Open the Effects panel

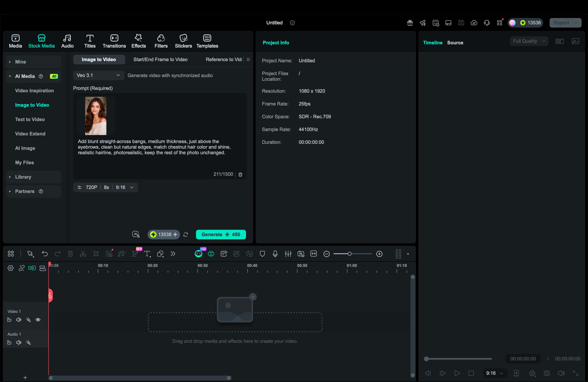point(138,41)
